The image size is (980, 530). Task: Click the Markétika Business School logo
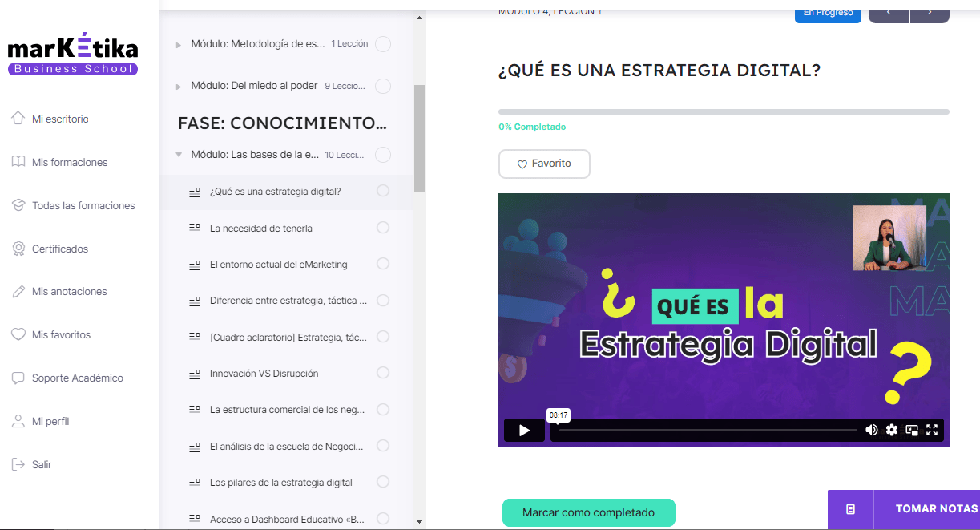tap(73, 55)
